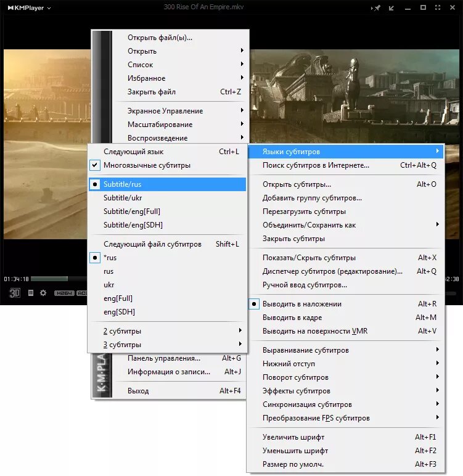Click the fullscreen icon in title bar
463x476 pixels.
point(438,7)
